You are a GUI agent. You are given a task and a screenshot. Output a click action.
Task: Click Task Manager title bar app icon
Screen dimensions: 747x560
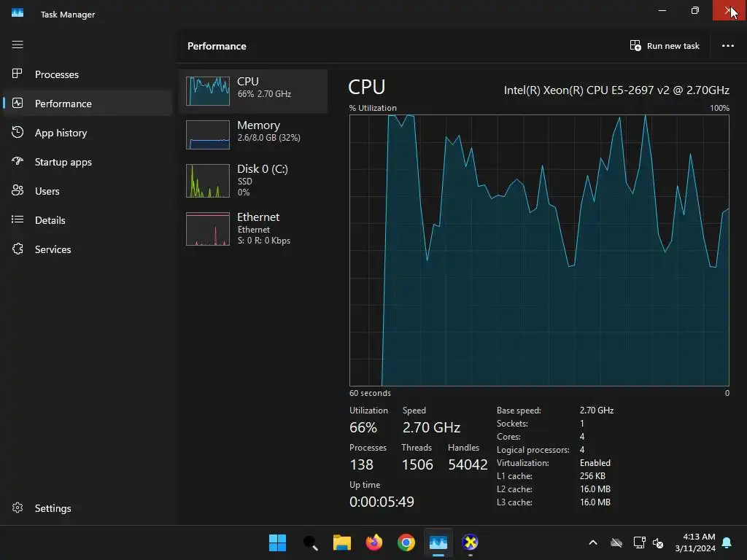(x=18, y=13)
